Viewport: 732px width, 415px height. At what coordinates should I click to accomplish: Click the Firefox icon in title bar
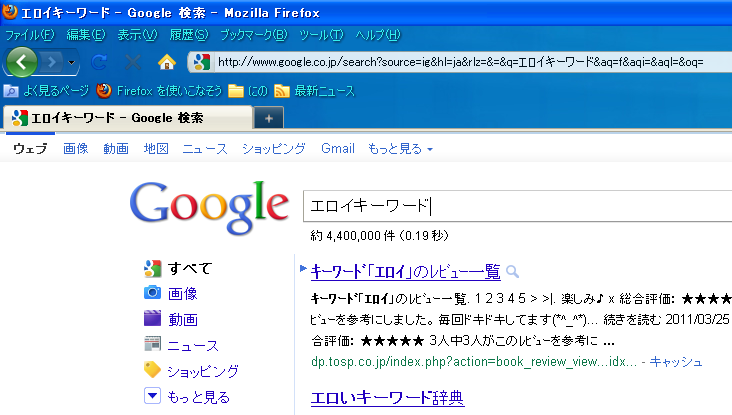(x=10, y=11)
